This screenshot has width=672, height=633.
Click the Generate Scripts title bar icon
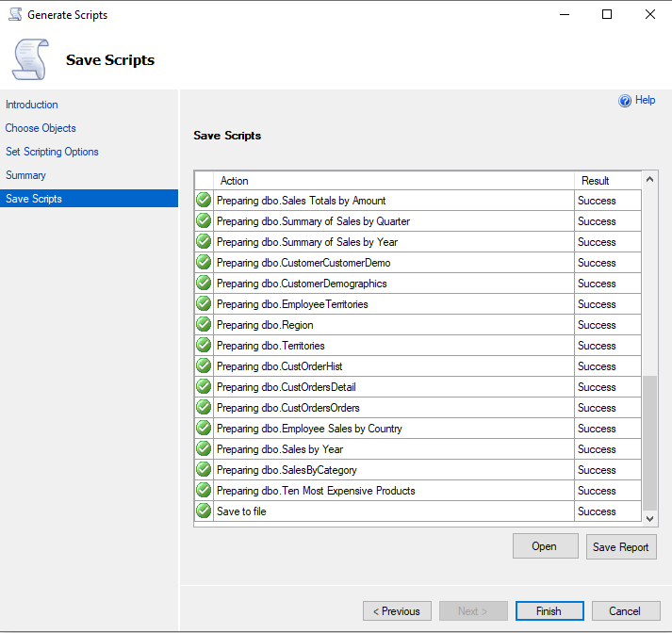click(x=14, y=14)
